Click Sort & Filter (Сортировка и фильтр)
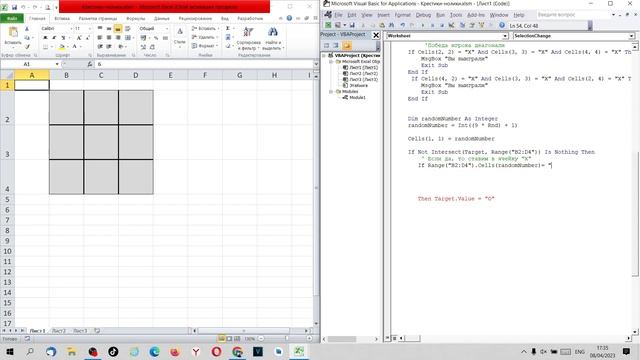The image size is (640, 360). tap(248, 39)
